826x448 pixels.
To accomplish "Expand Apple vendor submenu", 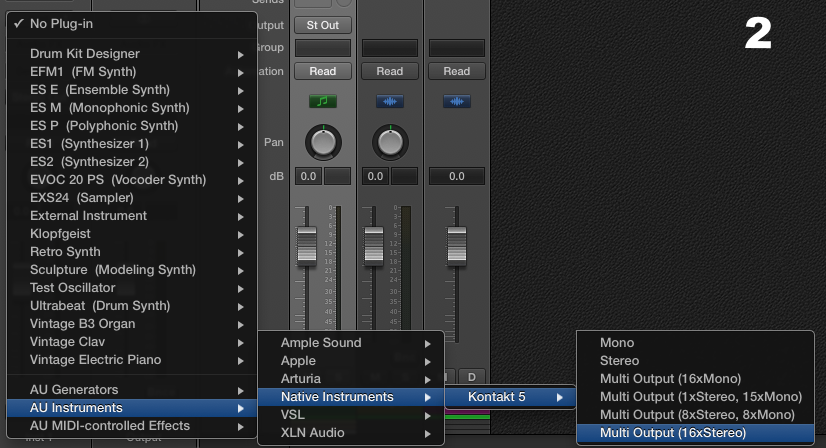I will [x=351, y=361].
